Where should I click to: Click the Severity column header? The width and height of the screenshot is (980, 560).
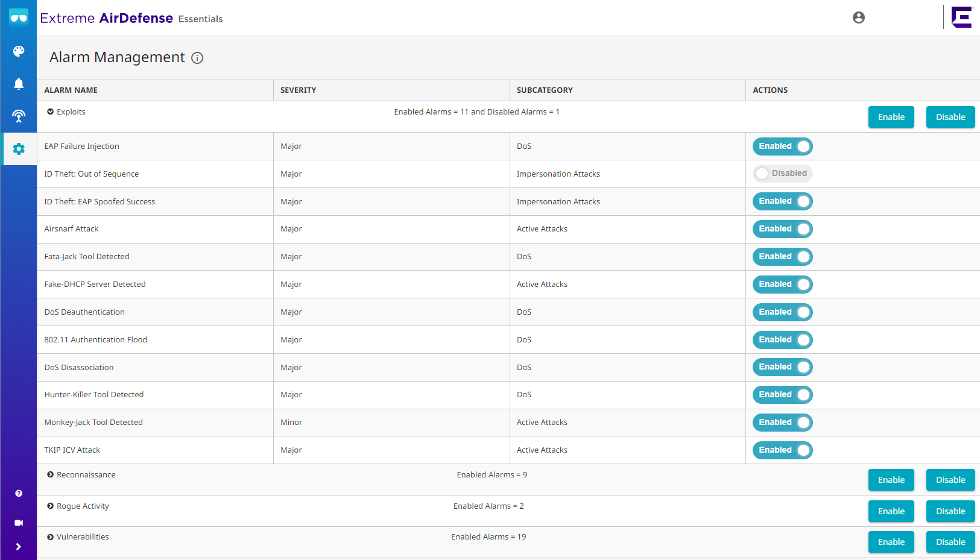point(298,90)
